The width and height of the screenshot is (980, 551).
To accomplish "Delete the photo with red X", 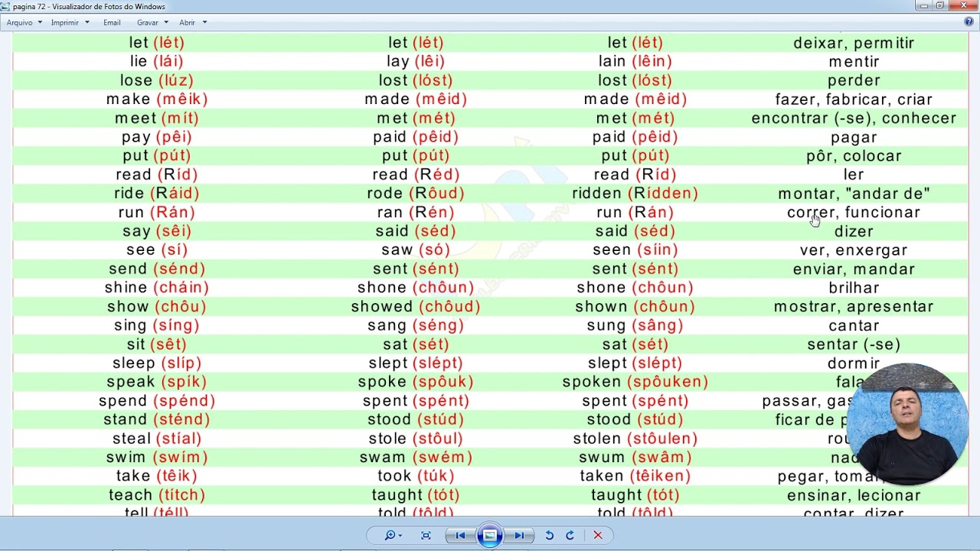I will [598, 536].
